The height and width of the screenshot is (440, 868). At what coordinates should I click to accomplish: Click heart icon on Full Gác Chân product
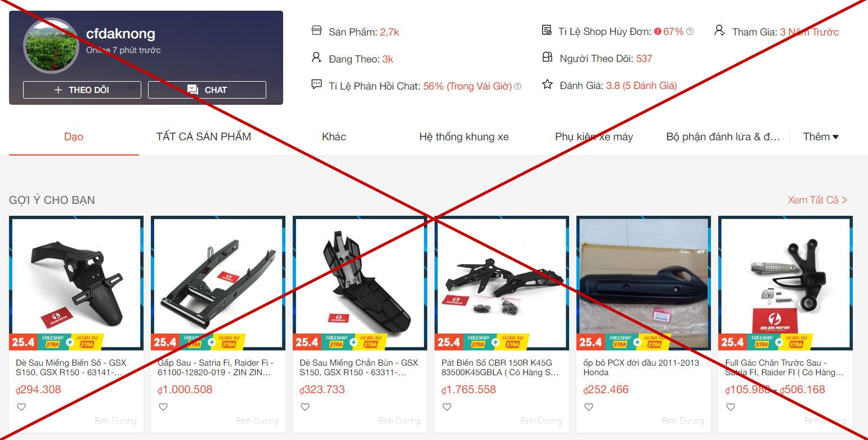pyautogui.click(x=731, y=407)
